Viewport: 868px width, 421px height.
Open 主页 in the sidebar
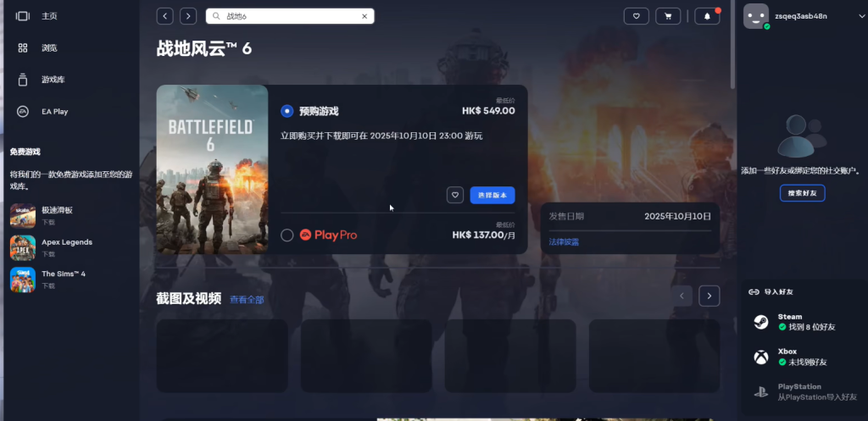click(x=49, y=16)
